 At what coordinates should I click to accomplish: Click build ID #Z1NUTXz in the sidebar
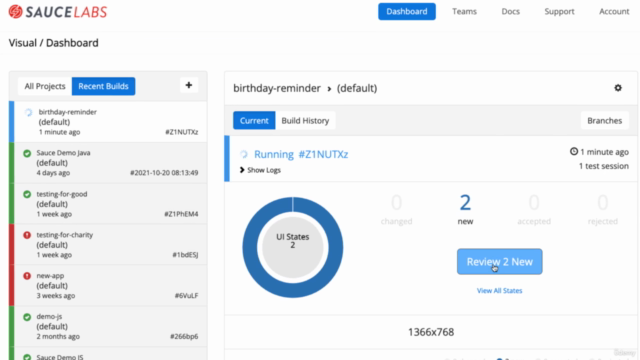pos(182,132)
